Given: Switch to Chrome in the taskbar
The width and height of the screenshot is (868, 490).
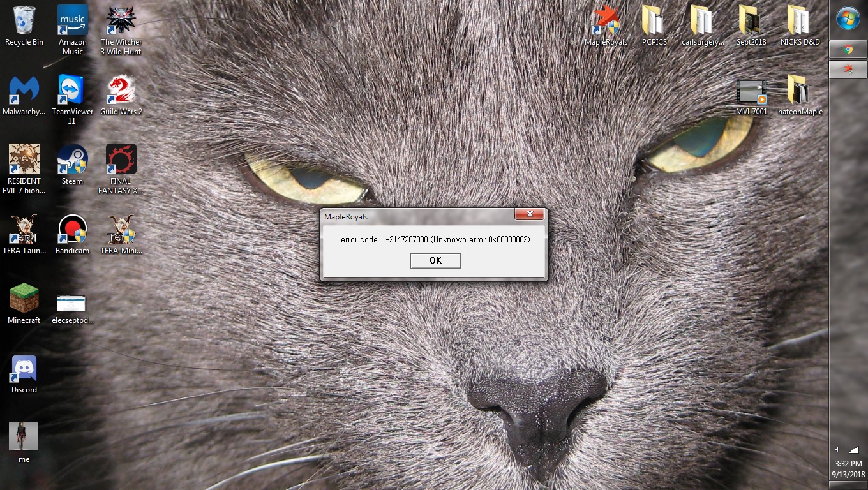Looking at the screenshot, I should click(848, 49).
